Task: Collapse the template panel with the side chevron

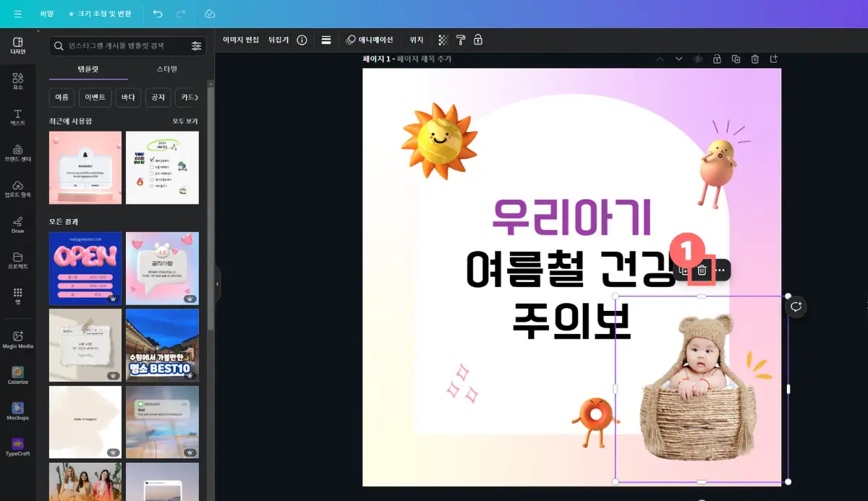Action: coord(216,285)
